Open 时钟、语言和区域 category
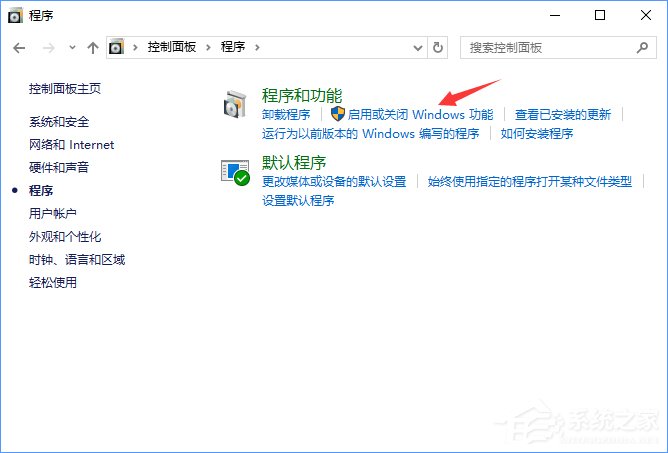This screenshot has width=668, height=453. pos(77,260)
